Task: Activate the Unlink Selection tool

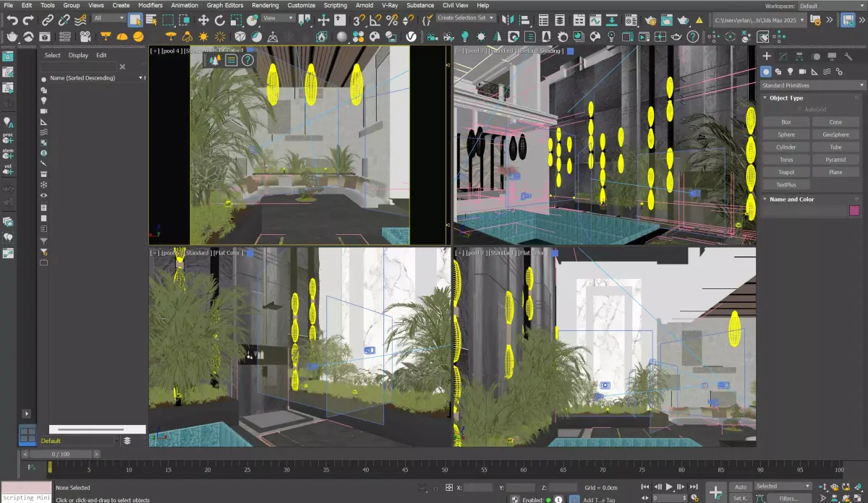Action: 64,20
